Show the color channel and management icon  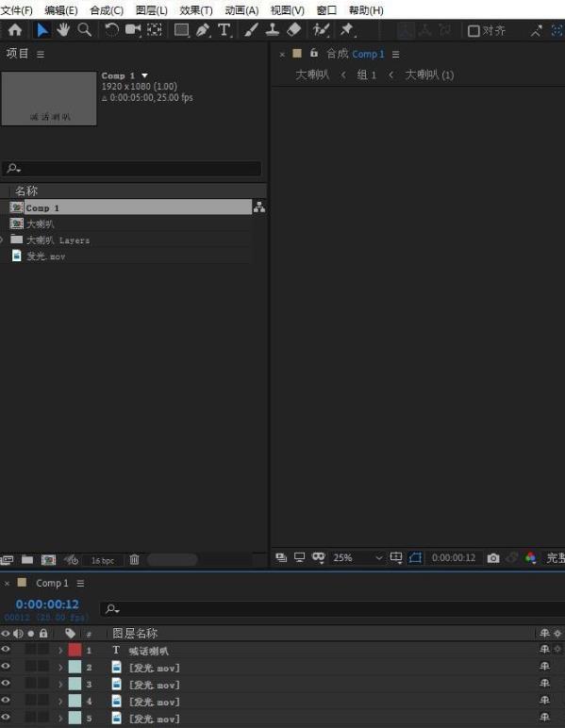point(531,557)
